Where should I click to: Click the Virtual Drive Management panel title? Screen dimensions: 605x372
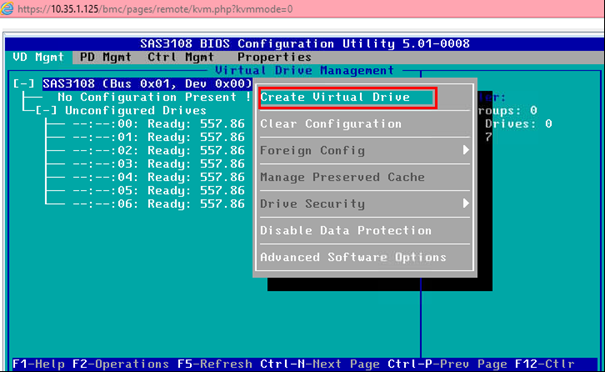pyautogui.click(x=304, y=70)
